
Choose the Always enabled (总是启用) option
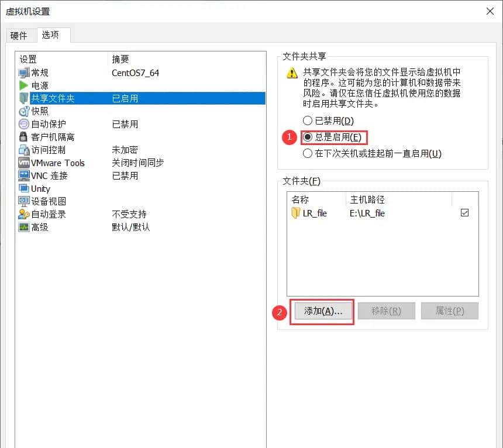pos(307,137)
